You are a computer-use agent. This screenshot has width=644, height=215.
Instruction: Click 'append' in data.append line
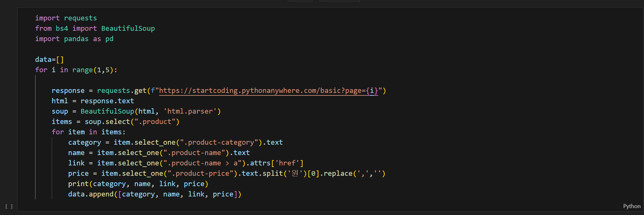[x=101, y=194]
